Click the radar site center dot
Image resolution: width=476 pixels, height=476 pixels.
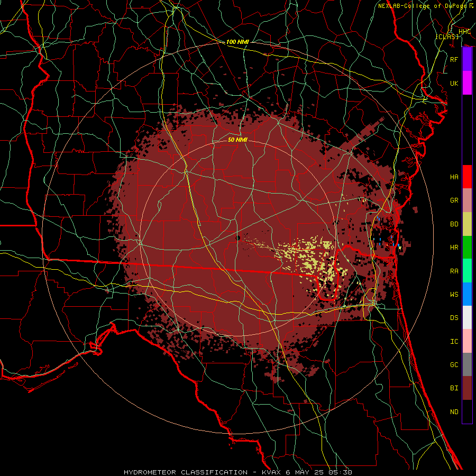tap(238, 238)
